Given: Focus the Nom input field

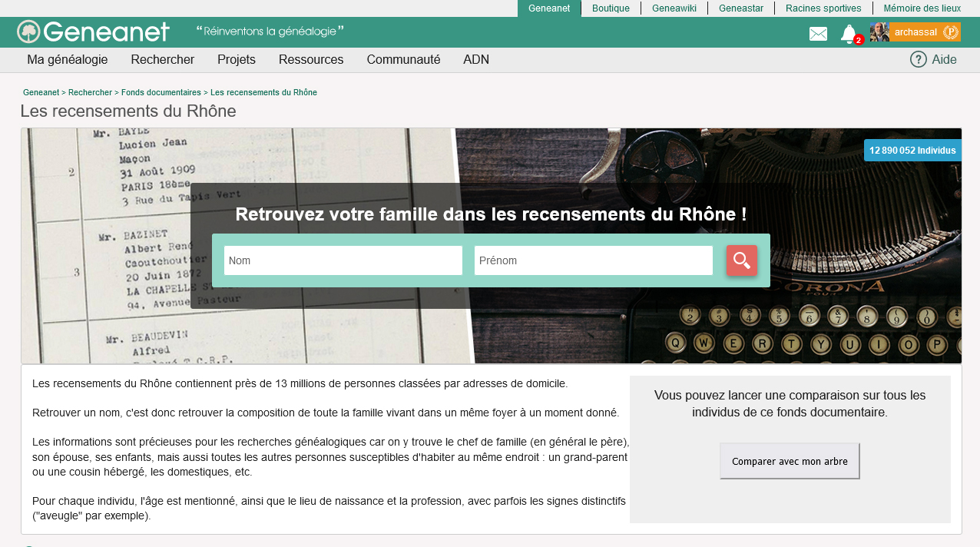Looking at the screenshot, I should tap(343, 260).
